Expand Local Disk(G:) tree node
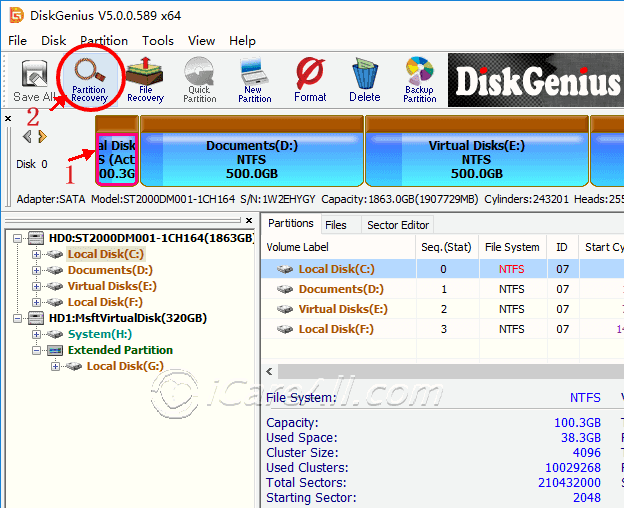624x508 pixels. click(55, 366)
